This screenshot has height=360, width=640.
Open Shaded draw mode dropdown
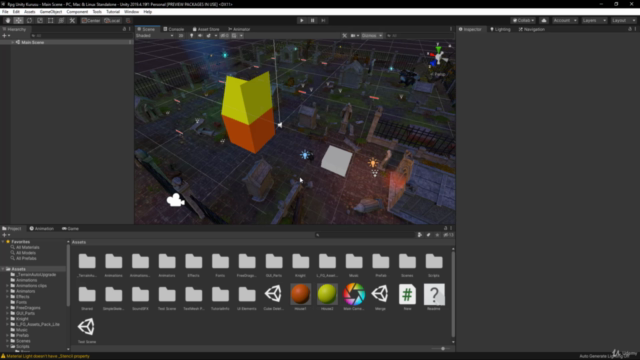pos(155,36)
